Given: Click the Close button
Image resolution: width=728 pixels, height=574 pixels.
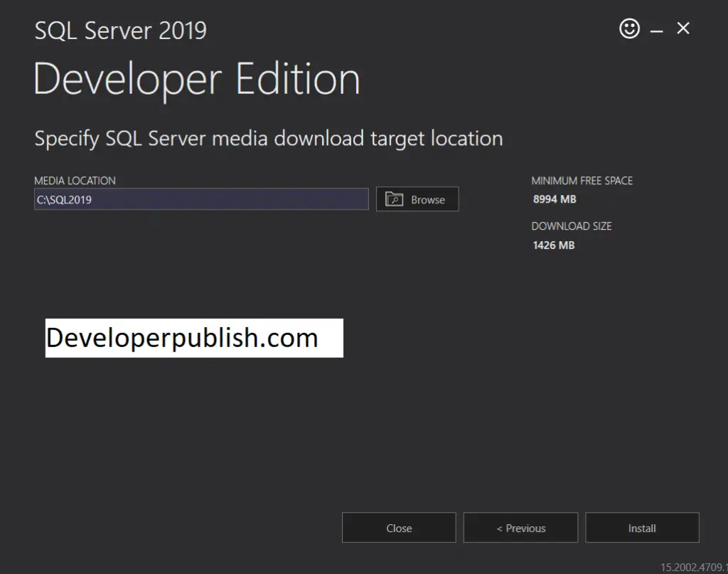Looking at the screenshot, I should pyautogui.click(x=399, y=528).
